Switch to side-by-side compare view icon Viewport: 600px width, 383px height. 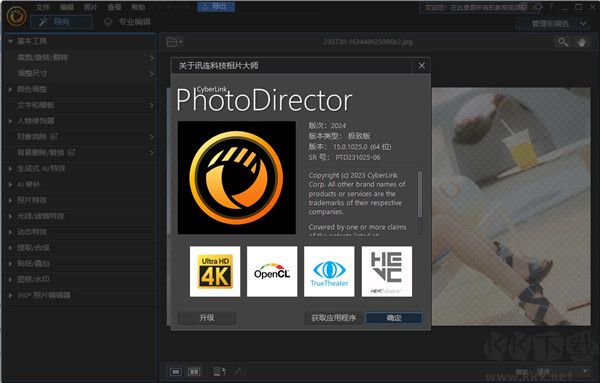pos(194,371)
